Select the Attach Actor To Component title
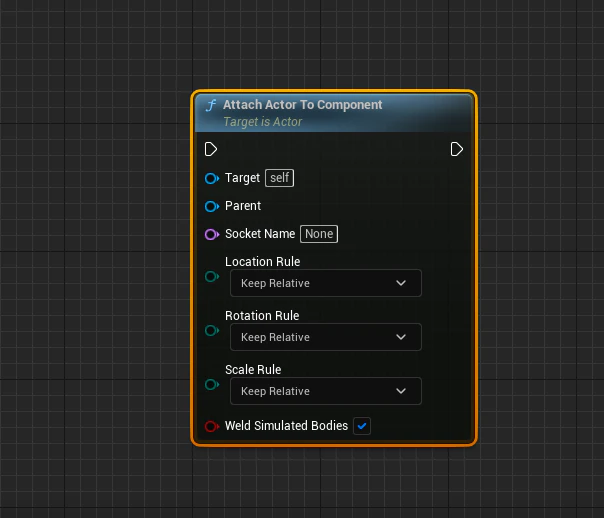 point(302,105)
